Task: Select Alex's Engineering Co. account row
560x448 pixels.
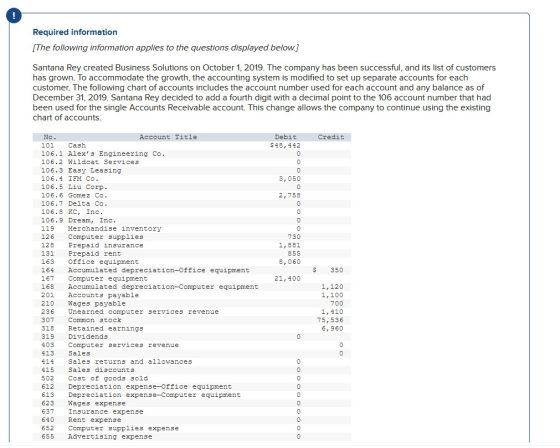Action: 192,154
